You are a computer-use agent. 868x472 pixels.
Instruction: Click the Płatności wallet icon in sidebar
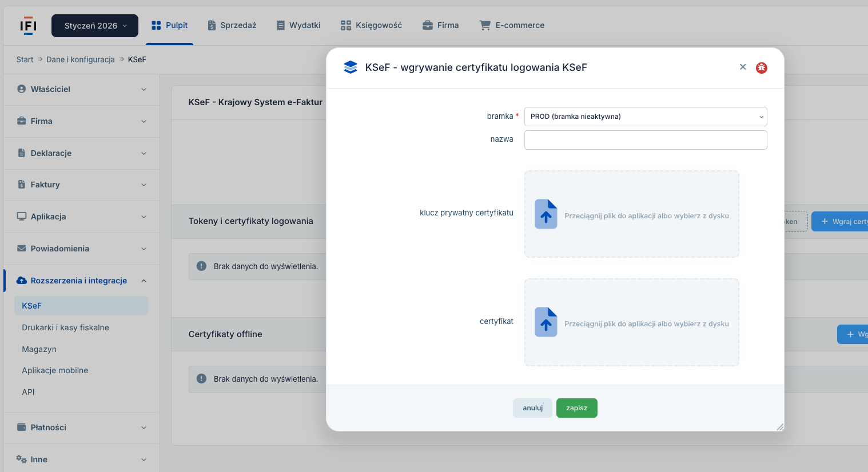pyautogui.click(x=22, y=427)
